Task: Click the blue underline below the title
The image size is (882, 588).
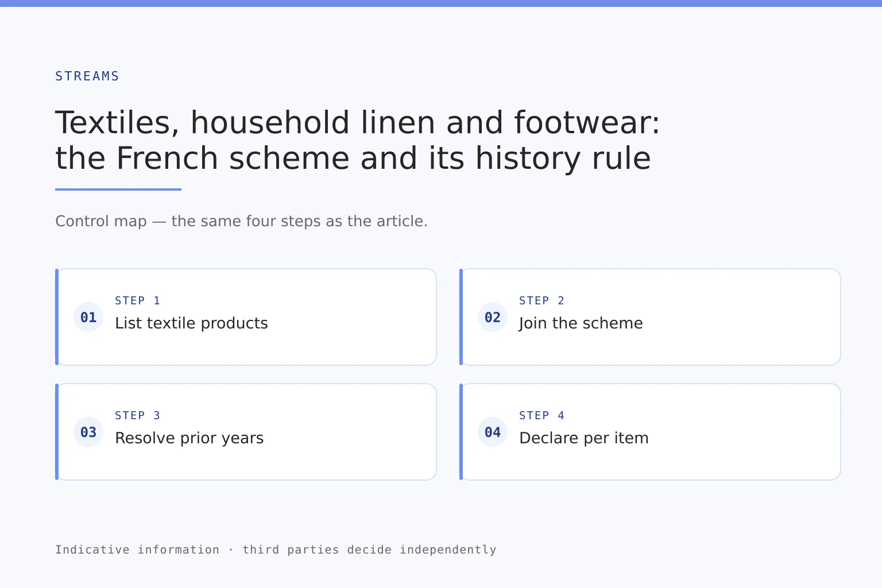Action: coord(118,189)
